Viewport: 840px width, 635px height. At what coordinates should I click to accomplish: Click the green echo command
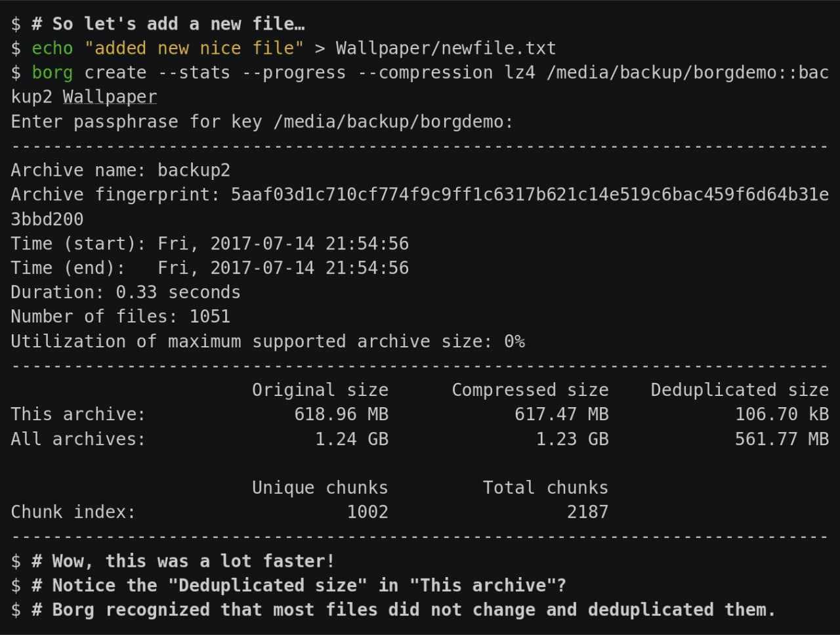coord(52,48)
